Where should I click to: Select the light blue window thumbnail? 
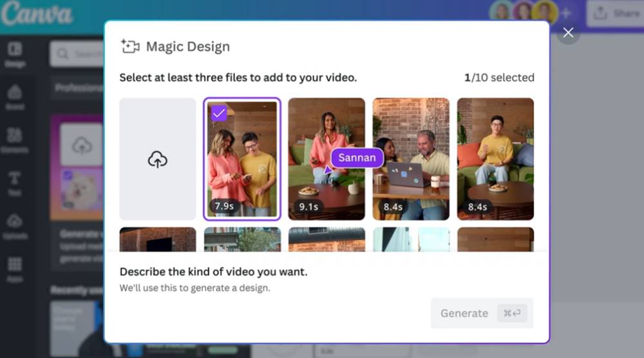tap(411, 240)
